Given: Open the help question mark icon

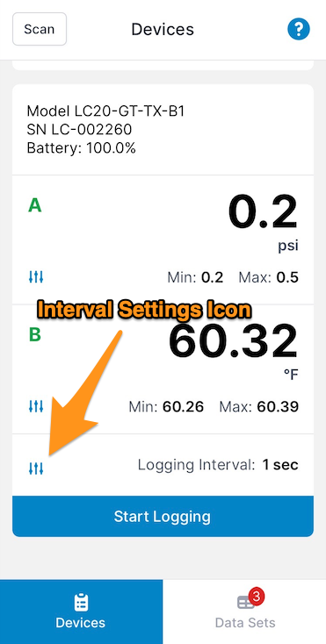Looking at the screenshot, I should coord(299,29).
